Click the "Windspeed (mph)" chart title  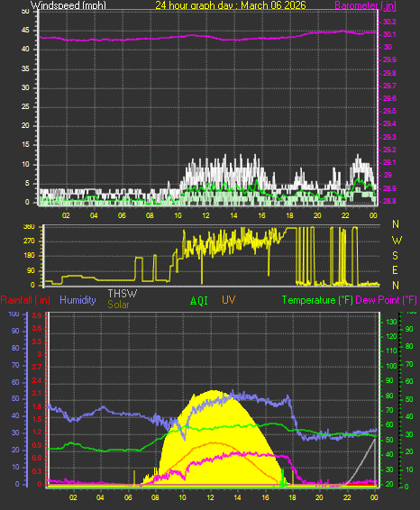point(68,5)
